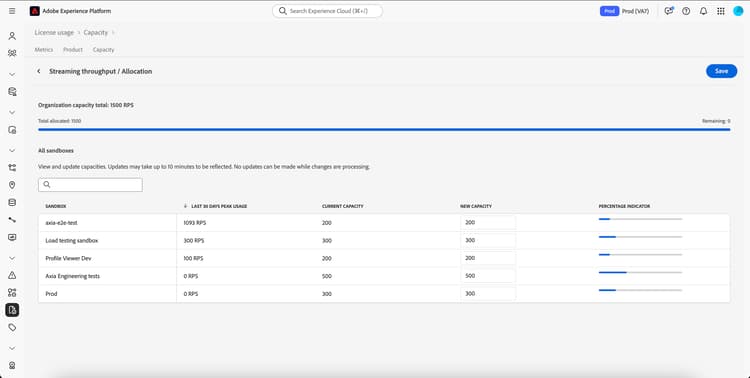This screenshot has height=378, width=750.
Task: Click the 1093 RPS peak usage value
Action: (x=195, y=223)
